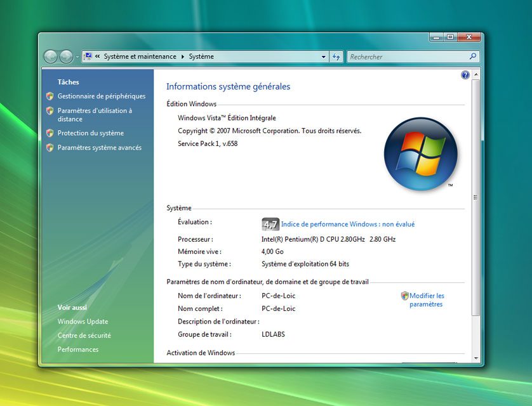
Task: Click 'Informations système générales' heading
Action: (229, 87)
